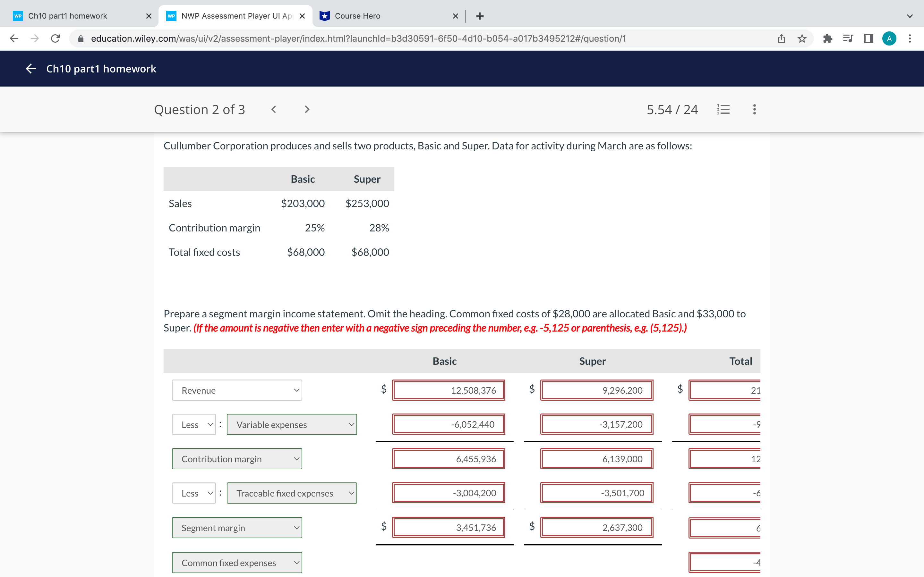The height and width of the screenshot is (577, 924).
Task: Open the Chrome profile avatar icon
Action: 889,38
